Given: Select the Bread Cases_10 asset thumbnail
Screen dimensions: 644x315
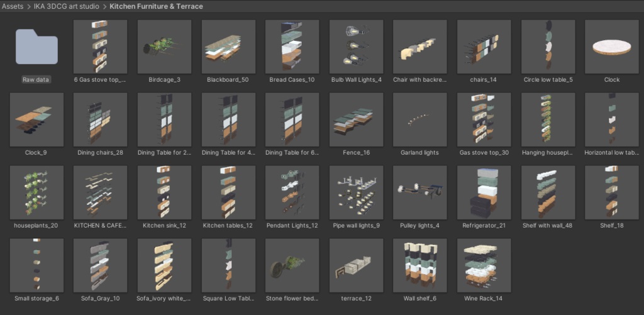Looking at the screenshot, I should (292, 47).
